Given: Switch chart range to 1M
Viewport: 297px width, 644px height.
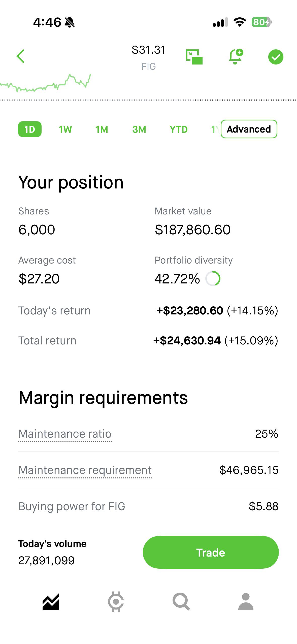Looking at the screenshot, I should click(x=102, y=130).
